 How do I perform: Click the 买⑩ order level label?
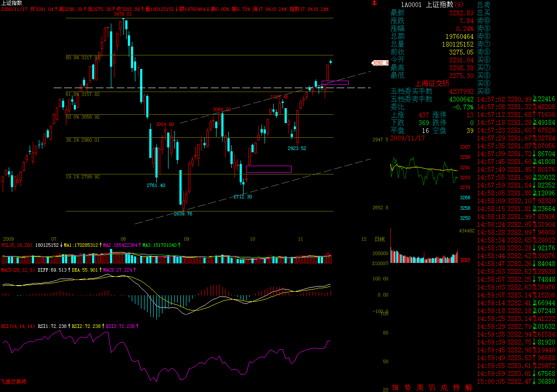484,91
